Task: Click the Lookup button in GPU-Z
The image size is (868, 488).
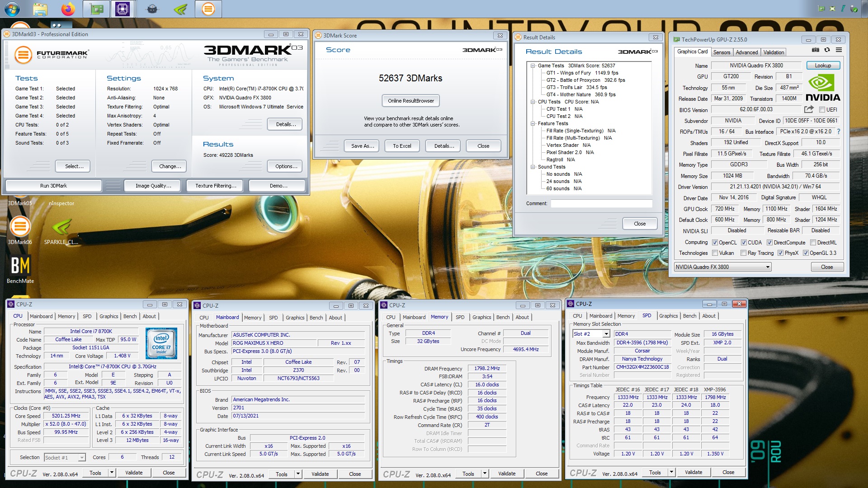Action: tap(823, 66)
